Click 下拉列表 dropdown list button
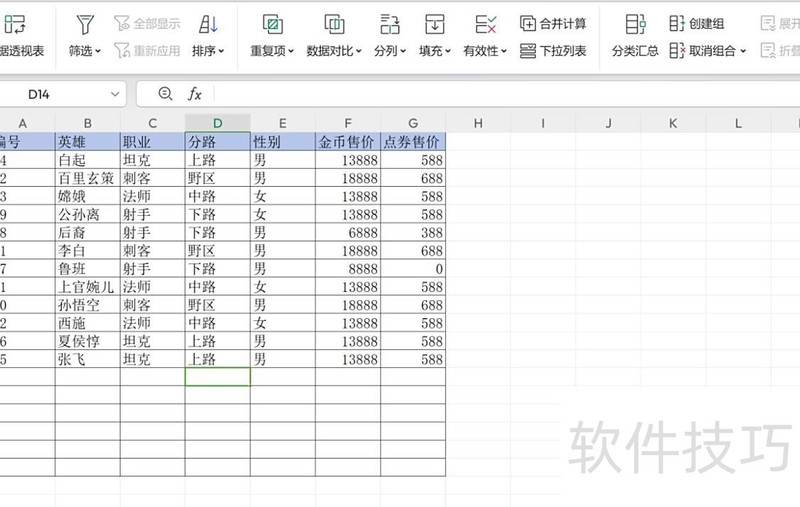Screen dimensions: 800x507 [x=553, y=50]
